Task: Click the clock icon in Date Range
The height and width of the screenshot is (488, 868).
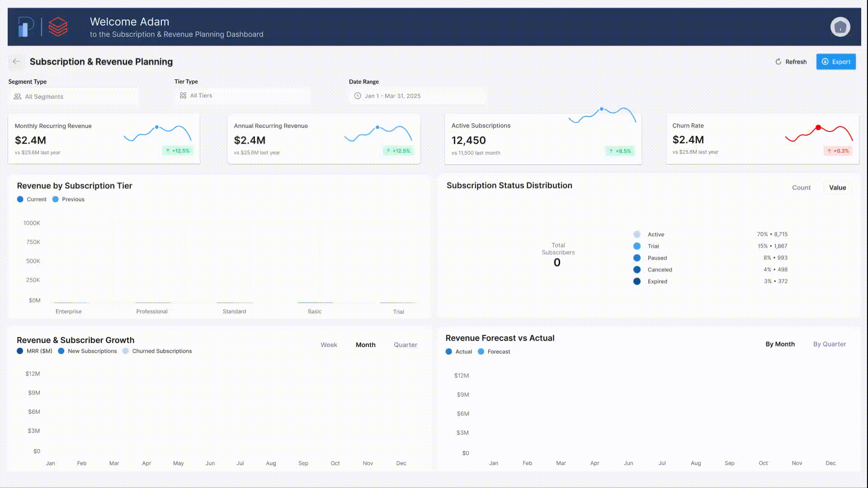Action: [358, 96]
